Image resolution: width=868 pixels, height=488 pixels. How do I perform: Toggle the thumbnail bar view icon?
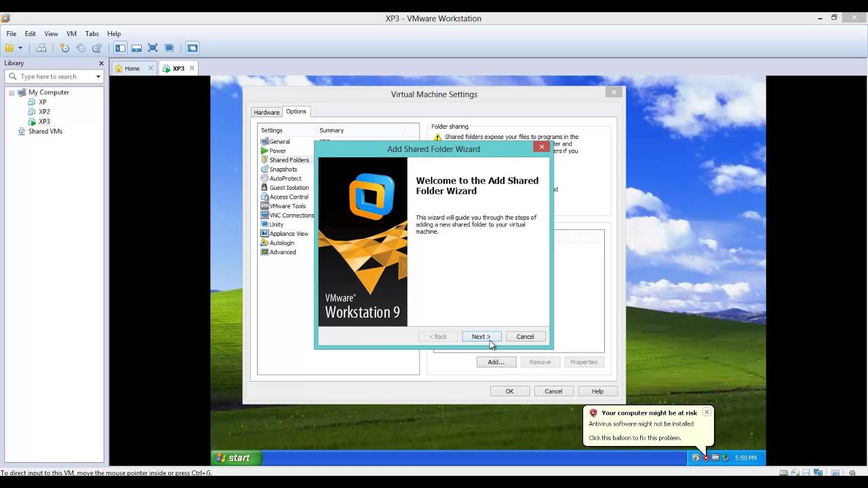coord(136,48)
